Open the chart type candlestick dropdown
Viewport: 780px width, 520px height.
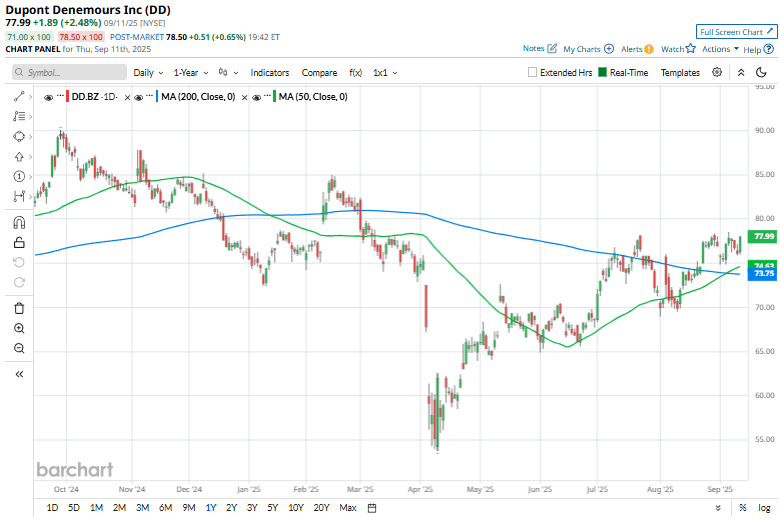[228, 73]
